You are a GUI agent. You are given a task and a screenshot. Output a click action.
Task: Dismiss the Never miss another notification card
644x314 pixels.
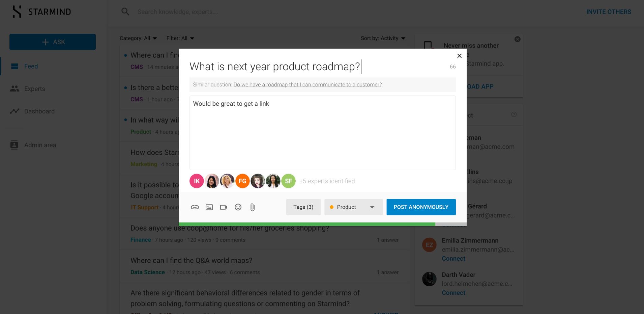tap(518, 39)
